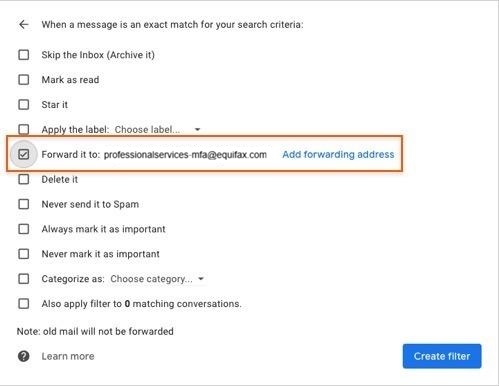Screen dimensions: 499x386
Task: Click the 'Note: old mail will not be forwarded' text
Action: [95, 331]
